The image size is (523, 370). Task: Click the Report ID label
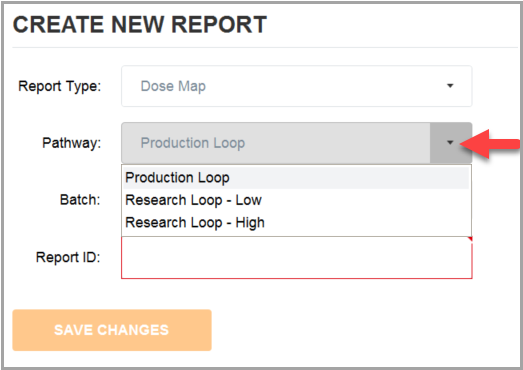(68, 257)
